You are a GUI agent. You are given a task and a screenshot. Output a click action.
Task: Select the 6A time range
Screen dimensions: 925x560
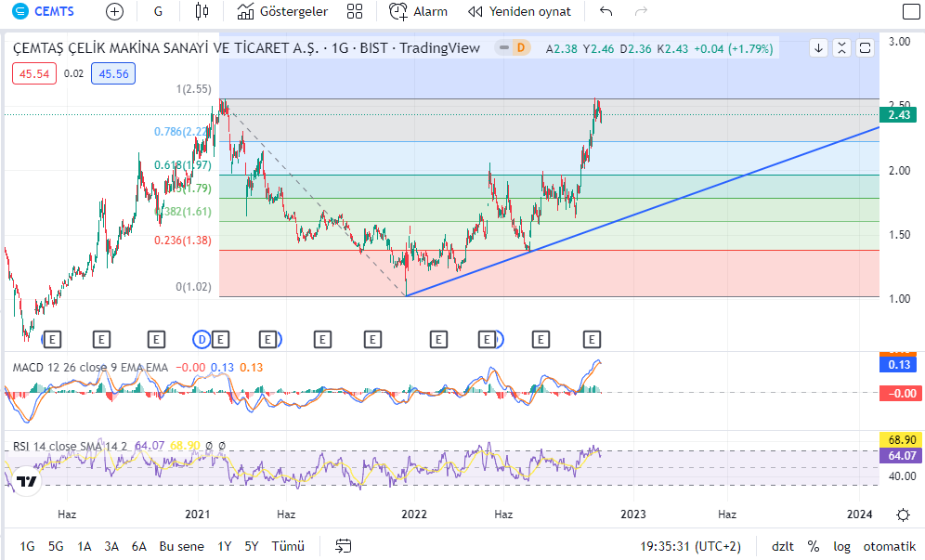coord(138,546)
